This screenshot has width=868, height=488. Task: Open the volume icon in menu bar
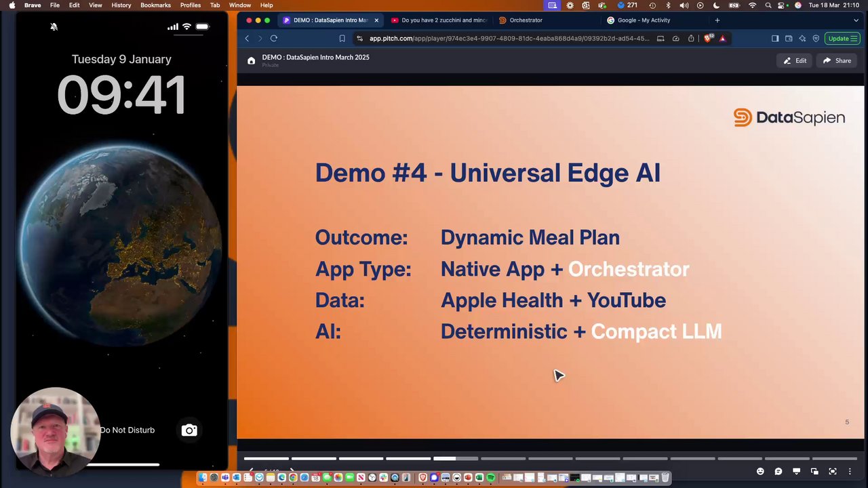click(x=684, y=5)
